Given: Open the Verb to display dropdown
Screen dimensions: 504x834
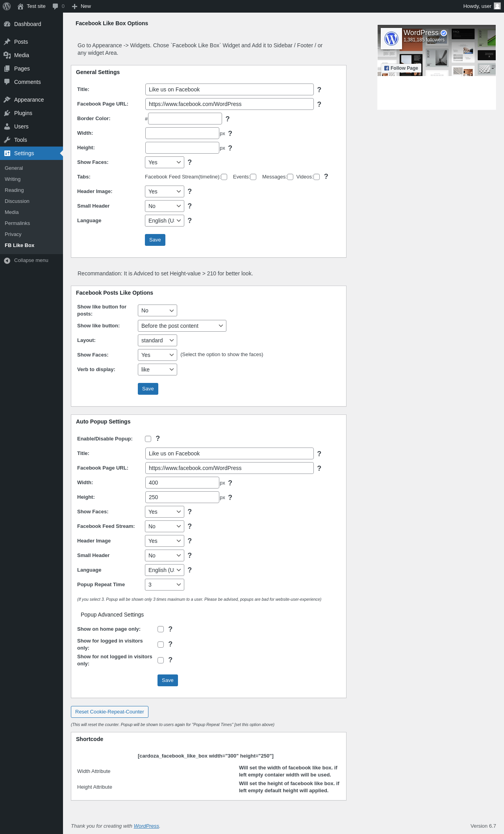Looking at the screenshot, I should pyautogui.click(x=157, y=370).
